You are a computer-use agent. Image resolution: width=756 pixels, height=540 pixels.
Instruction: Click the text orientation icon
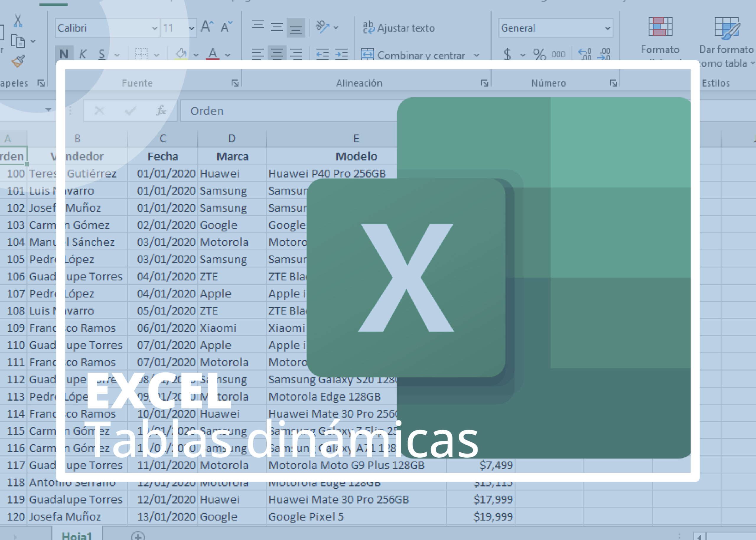[322, 27]
